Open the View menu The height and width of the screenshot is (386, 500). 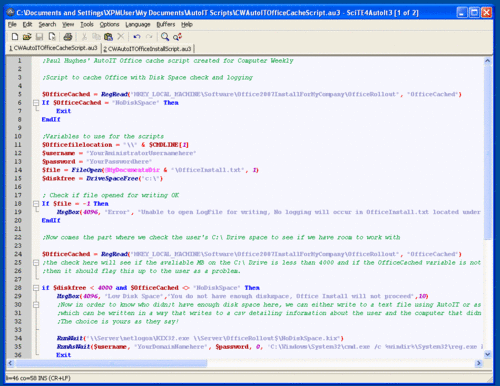click(x=68, y=24)
